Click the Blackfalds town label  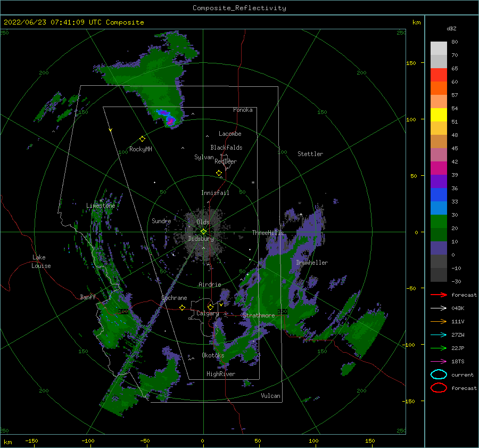[x=226, y=148]
